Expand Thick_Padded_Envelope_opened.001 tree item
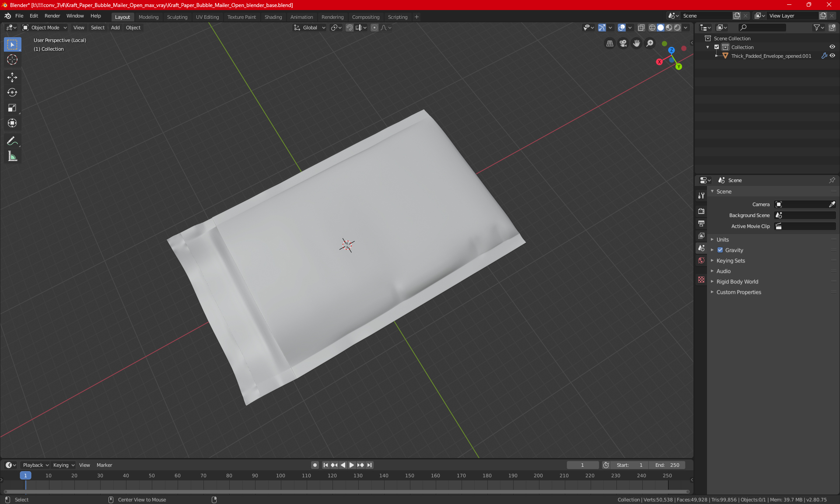 pyautogui.click(x=716, y=56)
